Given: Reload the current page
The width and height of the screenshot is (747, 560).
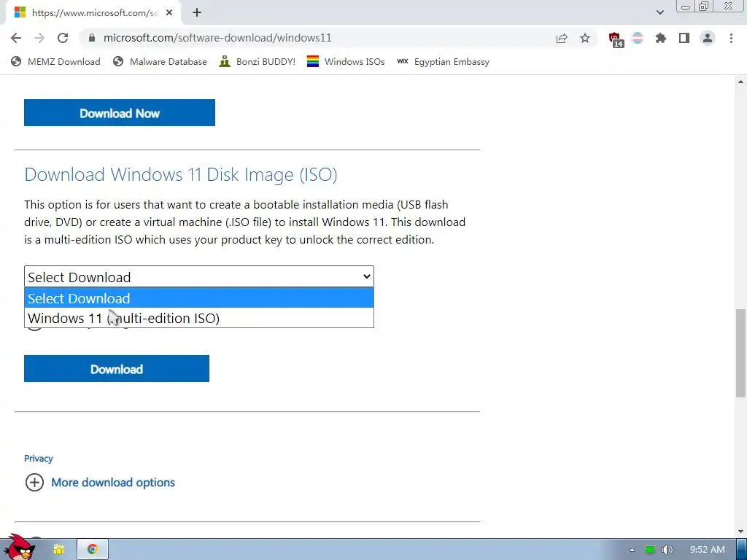Looking at the screenshot, I should [x=63, y=38].
